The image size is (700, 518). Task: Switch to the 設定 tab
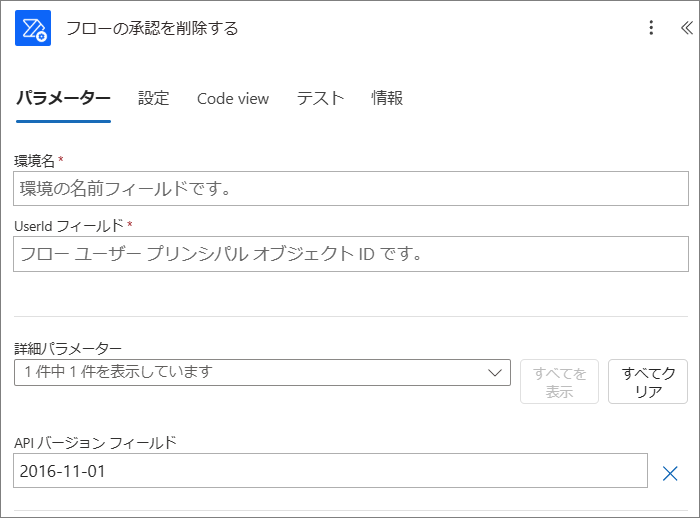[x=154, y=98]
